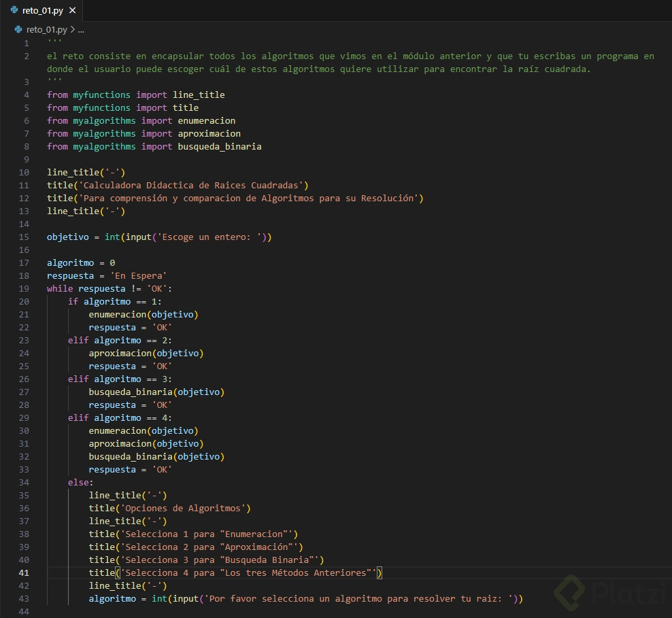Click 'busqueda_binaria(objetivo)' call on line 27
The height and width of the screenshot is (618, 672).
tap(156, 392)
